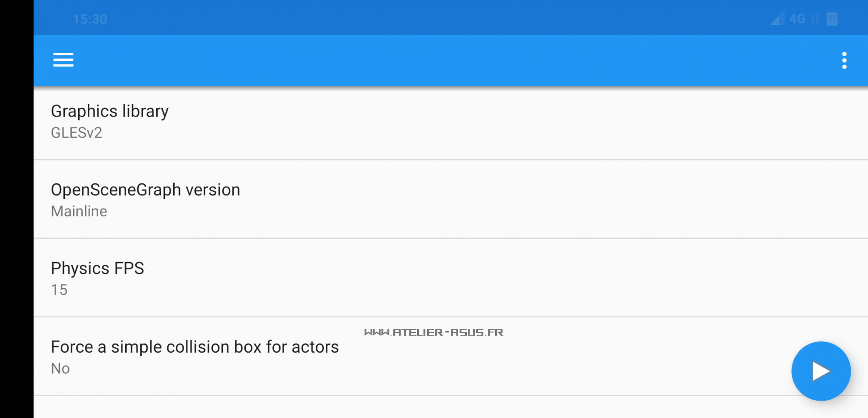Tap the No value under collision box

(x=60, y=369)
